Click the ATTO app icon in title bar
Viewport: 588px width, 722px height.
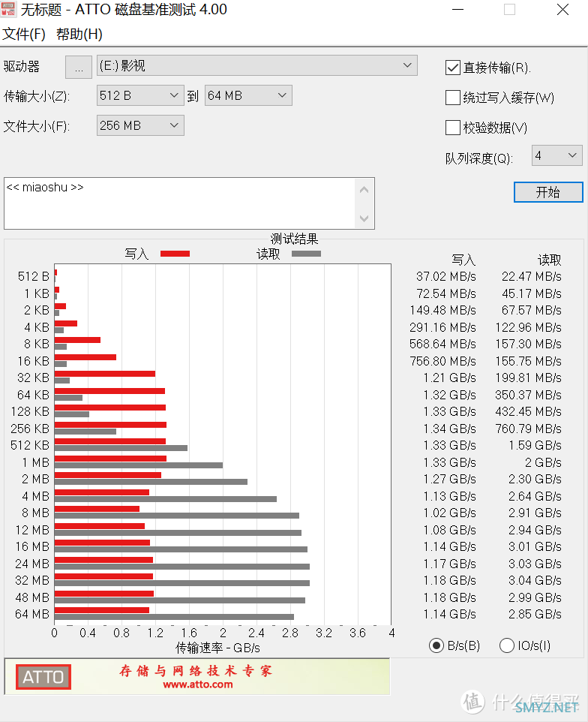(8, 10)
